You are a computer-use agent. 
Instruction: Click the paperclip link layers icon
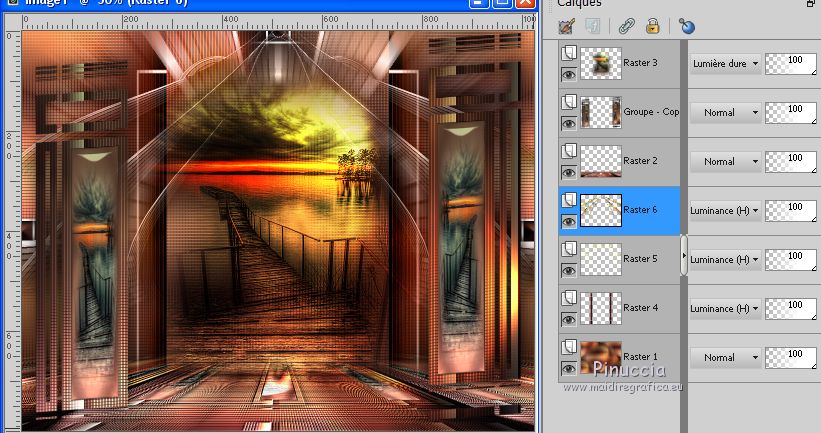pos(626,26)
